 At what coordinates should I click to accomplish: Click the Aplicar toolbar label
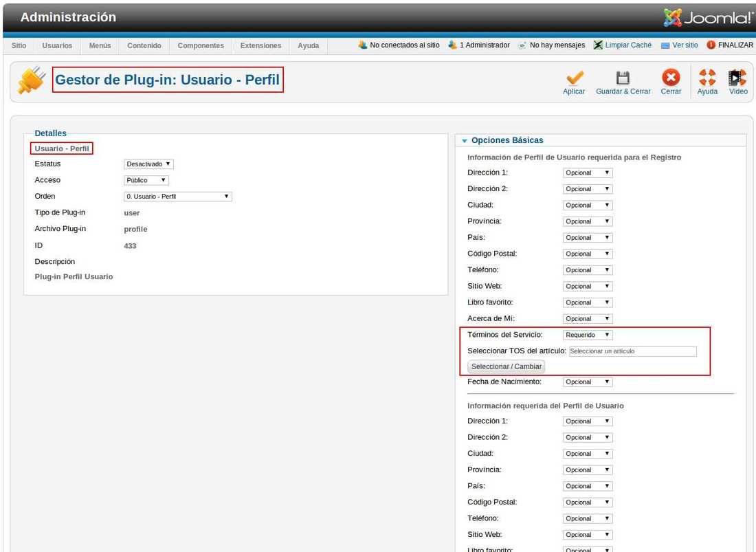pyautogui.click(x=574, y=91)
